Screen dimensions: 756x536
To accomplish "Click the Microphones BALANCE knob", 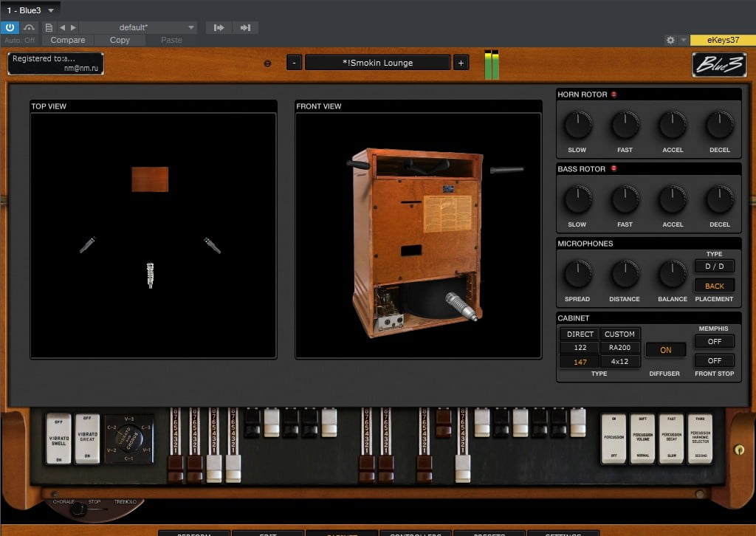I will pyautogui.click(x=673, y=274).
